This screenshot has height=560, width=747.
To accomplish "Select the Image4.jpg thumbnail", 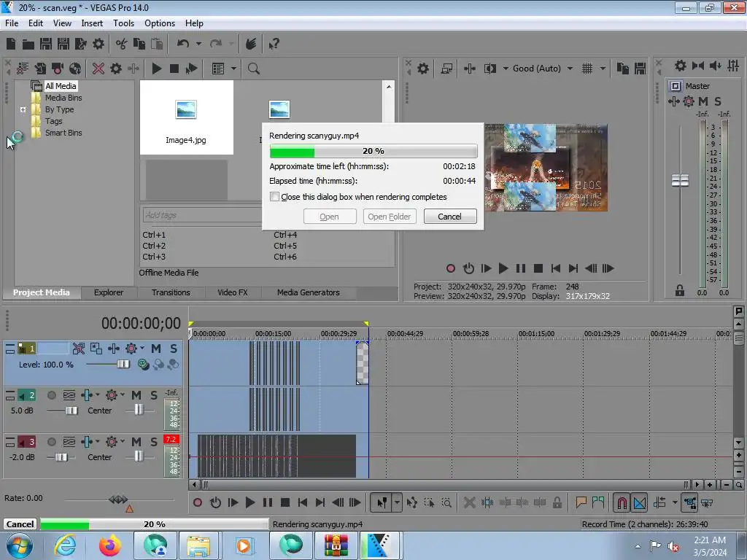I will (186, 117).
